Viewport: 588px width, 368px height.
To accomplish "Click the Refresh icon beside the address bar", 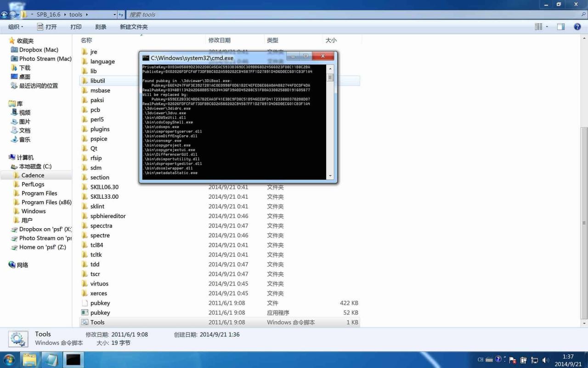I will pos(120,14).
